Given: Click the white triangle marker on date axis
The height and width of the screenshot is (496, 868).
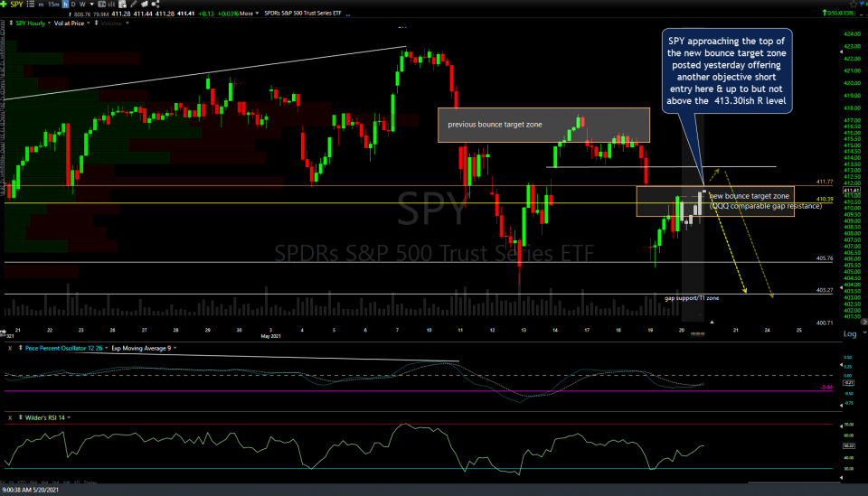Looking at the screenshot, I should tap(712, 322).
